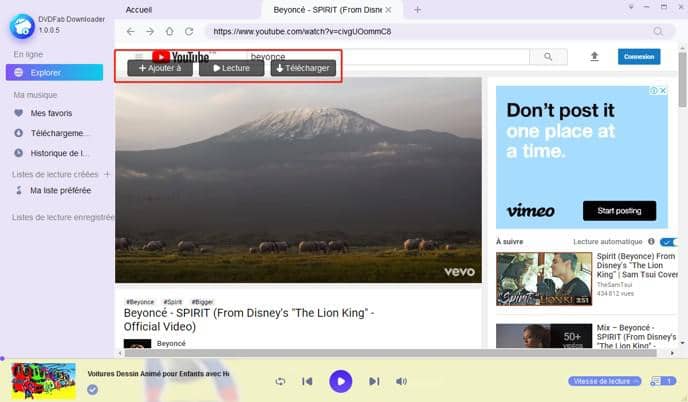Open a new tab with plus
The width and height of the screenshot is (688, 402).
pyautogui.click(x=417, y=10)
